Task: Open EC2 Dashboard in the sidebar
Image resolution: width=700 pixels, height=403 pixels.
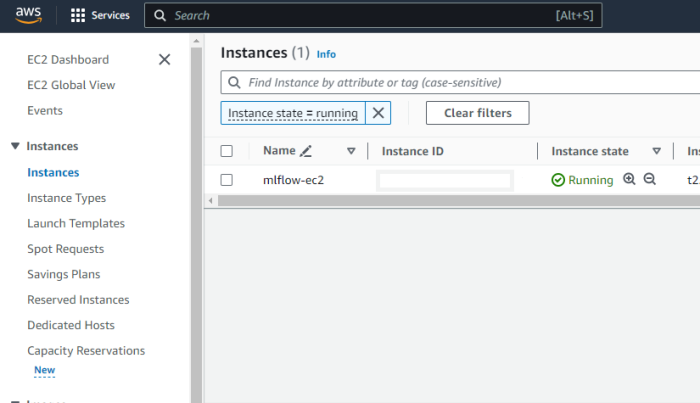Action: (x=68, y=60)
